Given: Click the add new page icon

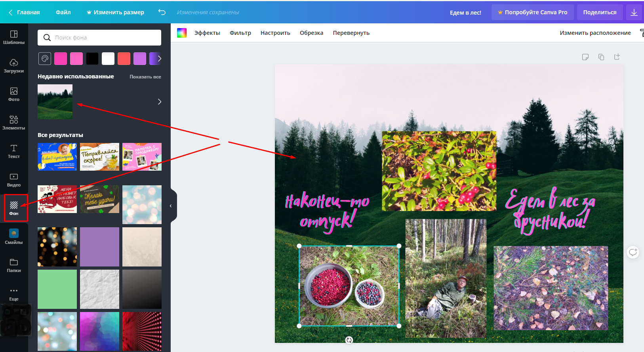Looking at the screenshot, I should click(617, 57).
